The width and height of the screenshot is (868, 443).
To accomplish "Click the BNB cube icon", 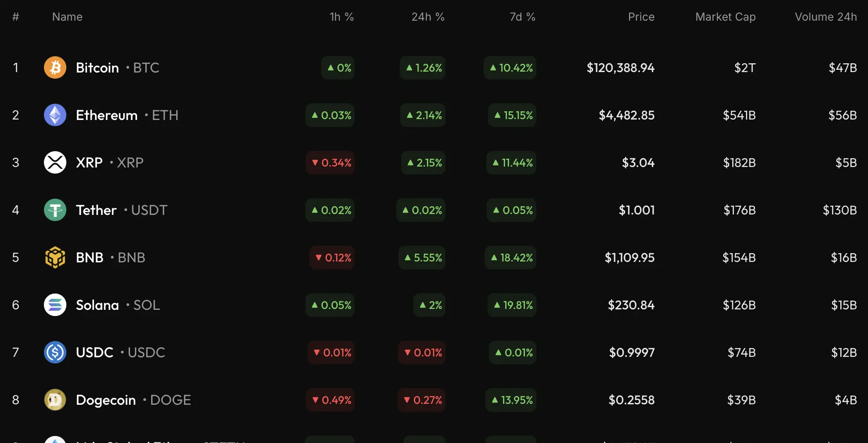I will [55, 258].
